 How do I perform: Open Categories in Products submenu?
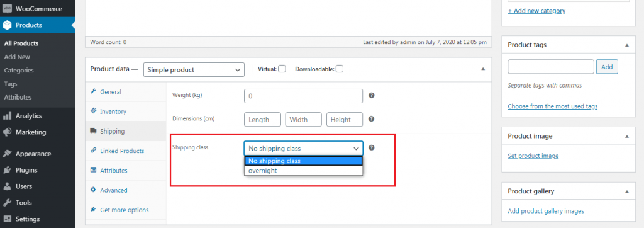point(19,71)
